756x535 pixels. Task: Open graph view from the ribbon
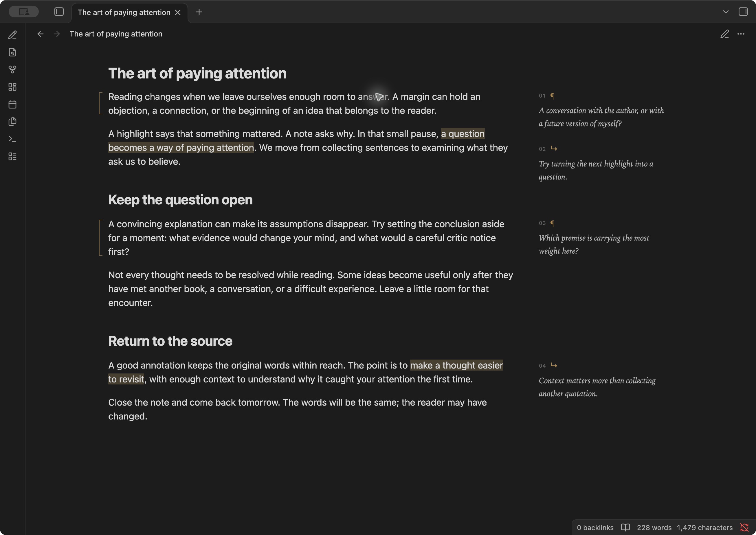12,69
